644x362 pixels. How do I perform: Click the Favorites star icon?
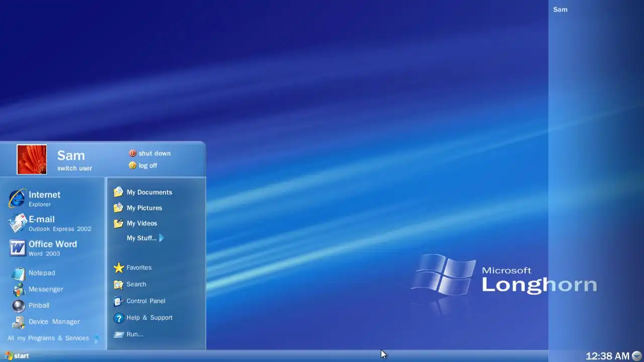[x=119, y=267]
